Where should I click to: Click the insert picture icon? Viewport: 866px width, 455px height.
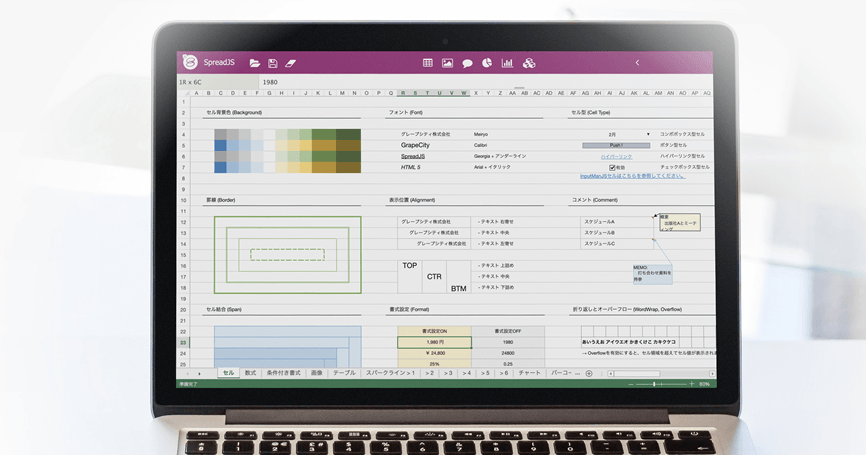click(447, 63)
